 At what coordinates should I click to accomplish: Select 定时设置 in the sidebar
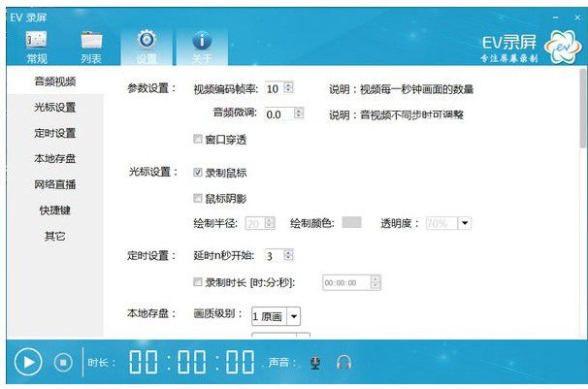pyautogui.click(x=55, y=133)
